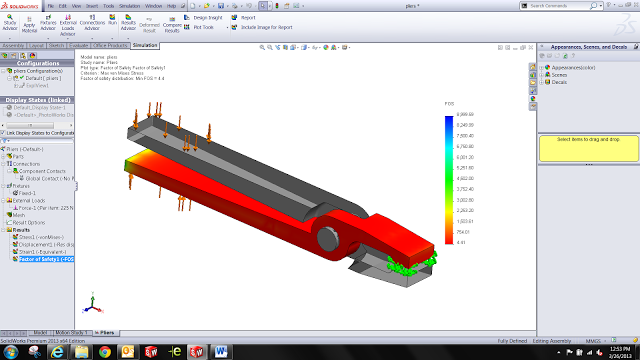Open Plot Tools
The width and height of the screenshot is (640, 360).
click(199, 27)
